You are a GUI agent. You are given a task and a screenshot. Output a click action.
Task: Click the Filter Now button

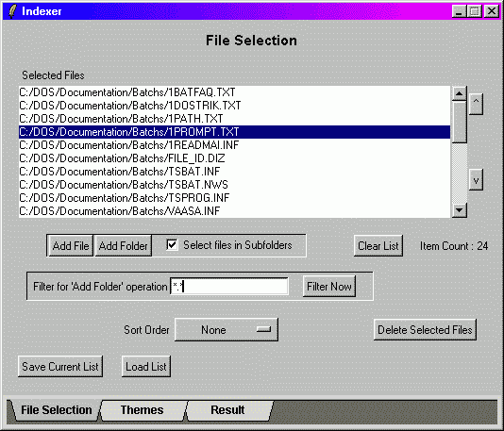pos(329,286)
